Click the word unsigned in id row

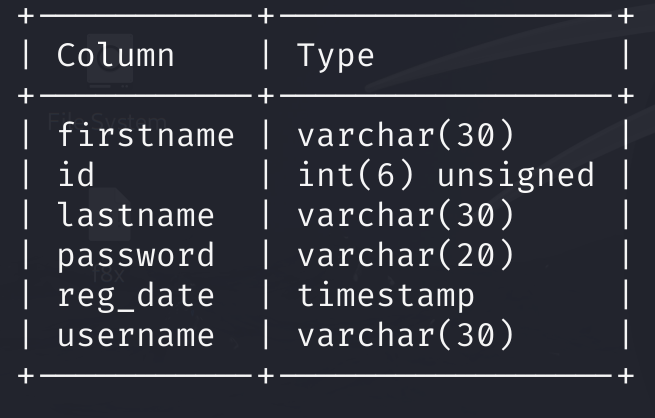pos(515,175)
